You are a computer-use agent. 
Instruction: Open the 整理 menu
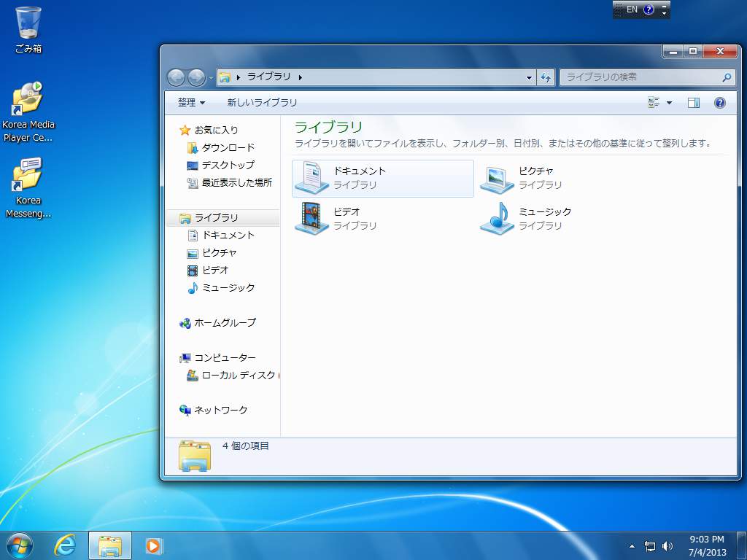[191, 103]
